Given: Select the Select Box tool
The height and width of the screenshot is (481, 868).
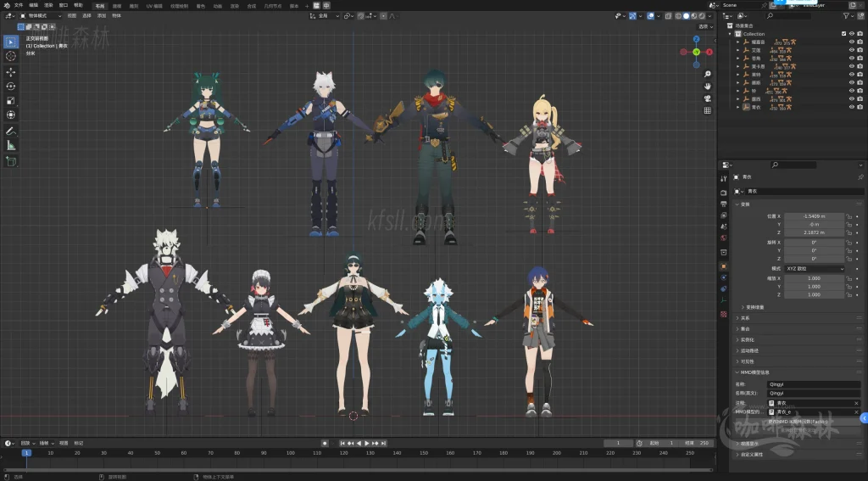Looking at the screenshot, I should 10,42.
